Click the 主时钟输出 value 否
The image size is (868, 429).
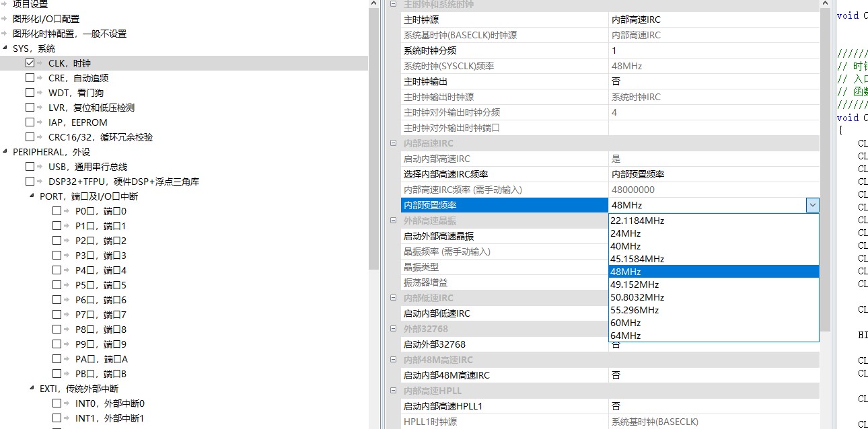tap(713, 81)
